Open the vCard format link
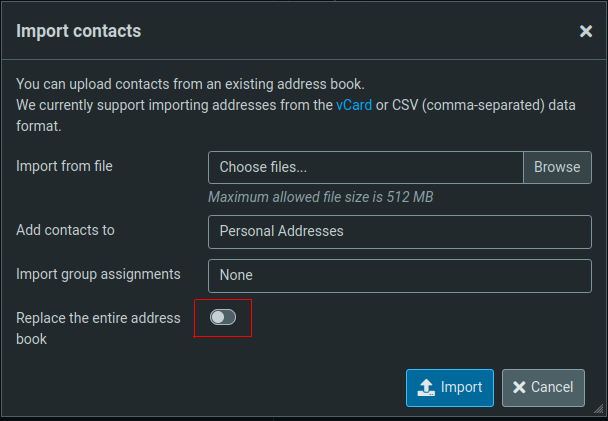 354,105
